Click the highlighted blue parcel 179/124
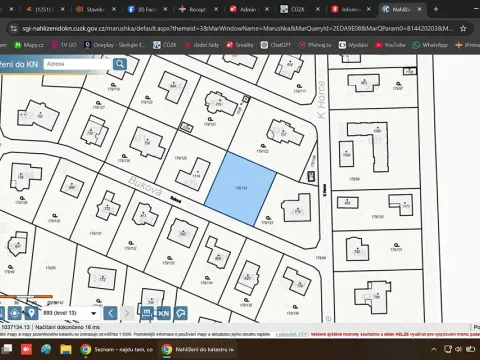Image resolution: width=480 pixels, height=360 pixels. coord(240,188)
